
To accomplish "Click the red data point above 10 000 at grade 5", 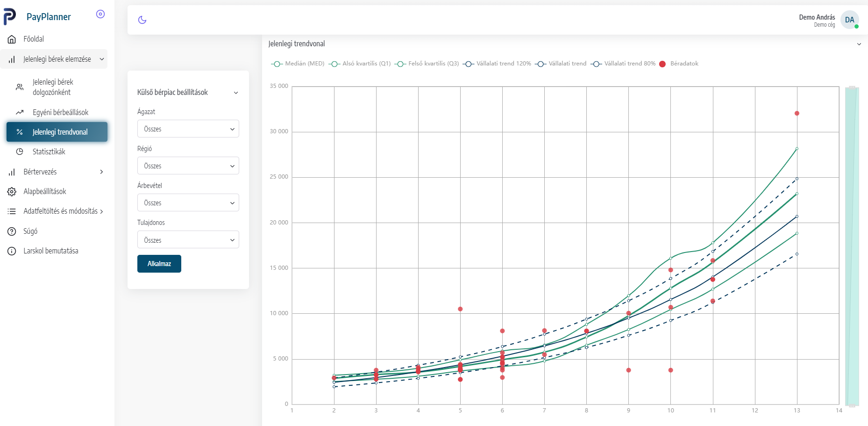I will click(x=460, y=309).
